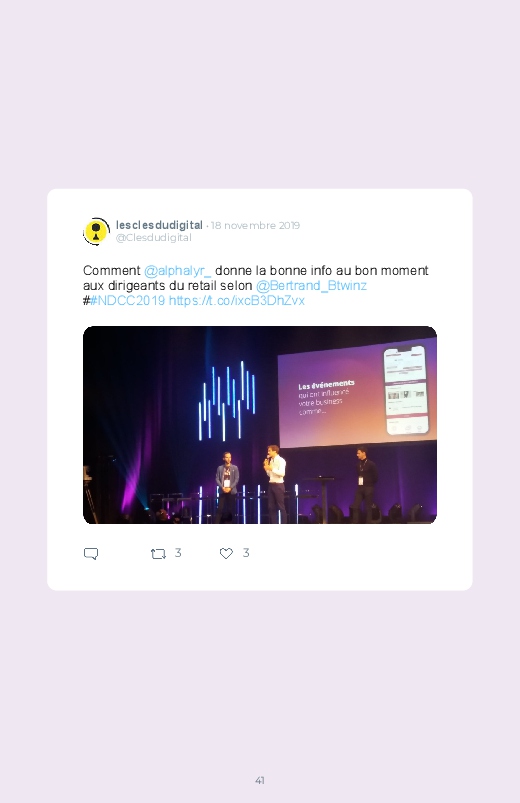Follow the t.co/ixcB3DhZvx link
The height and width of the screenshot is (803, 520).
coord(237,300)
